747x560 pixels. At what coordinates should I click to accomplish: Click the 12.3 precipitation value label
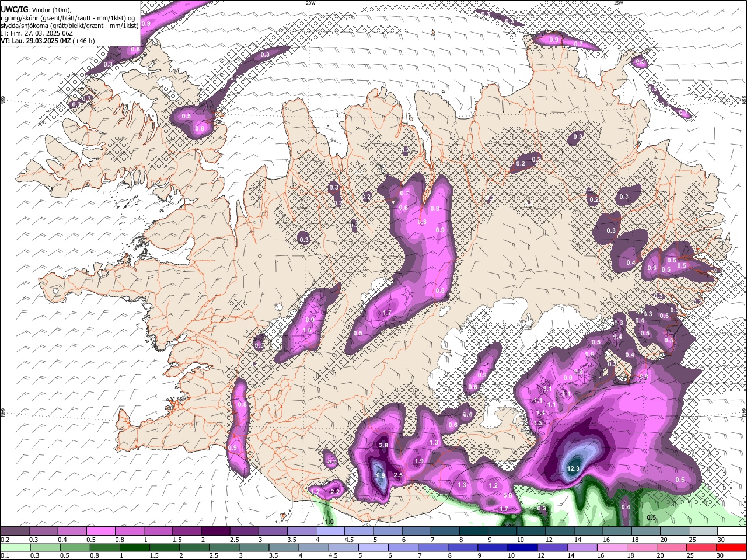[573, 468]
